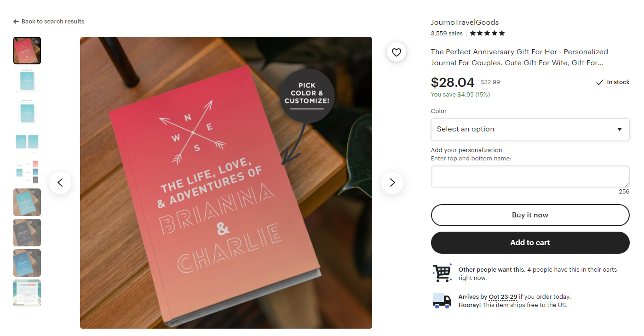The height and width of the screenshot is (336, 644).
Task: View the teal journal on table thumbnail
Action: [27, 202]
